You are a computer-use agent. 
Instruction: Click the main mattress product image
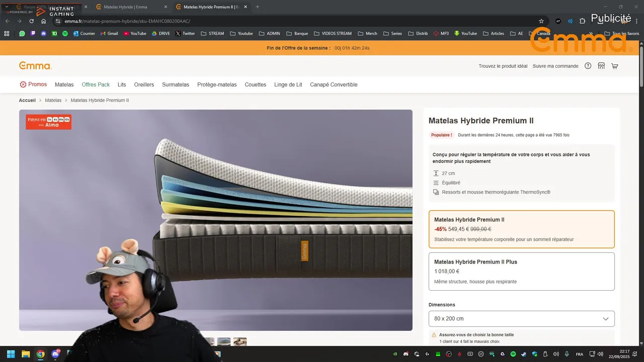coord(216,220)
